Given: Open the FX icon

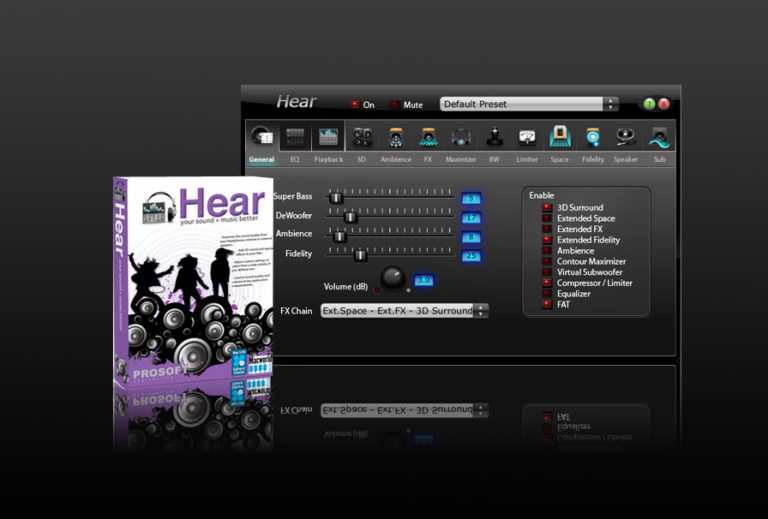Looking at the screenshot, I should pos(428,137).
